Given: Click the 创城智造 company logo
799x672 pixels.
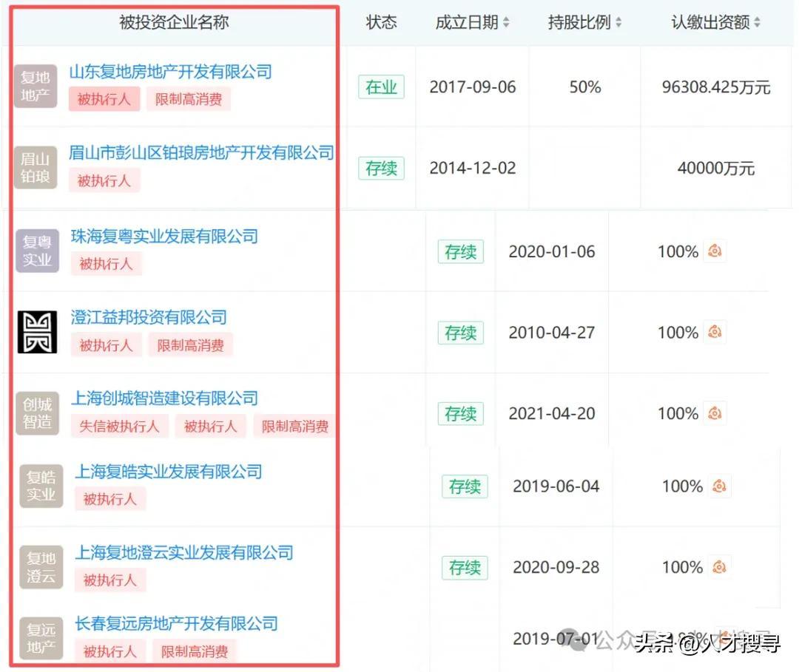Looking at the screenshot, I should (x=37, y=413).
